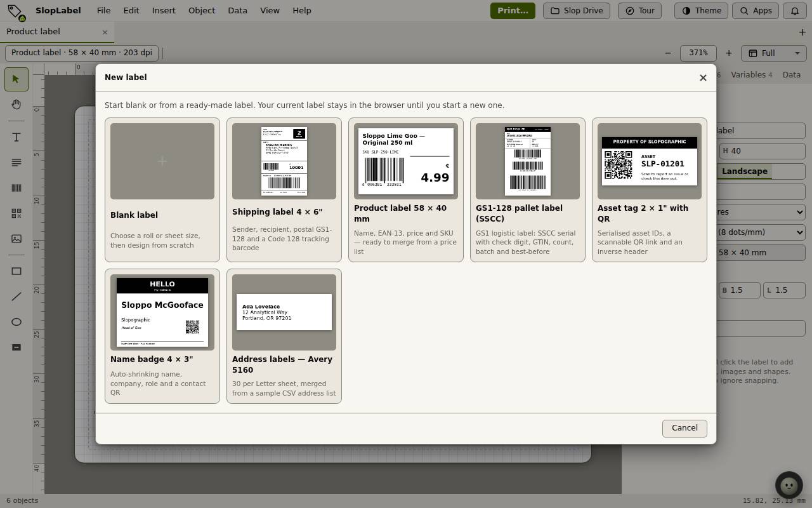Image resolution: width=812 pixels, height=508 pixels.
Task: Open the Full view mode dropdown
Action: (774, 53)
